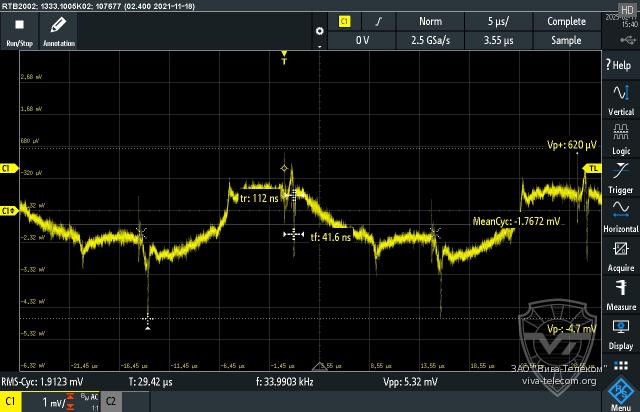Select the TL trigger level marker
The height and width of the screenshot is (412, 640).
coord(592,168)
